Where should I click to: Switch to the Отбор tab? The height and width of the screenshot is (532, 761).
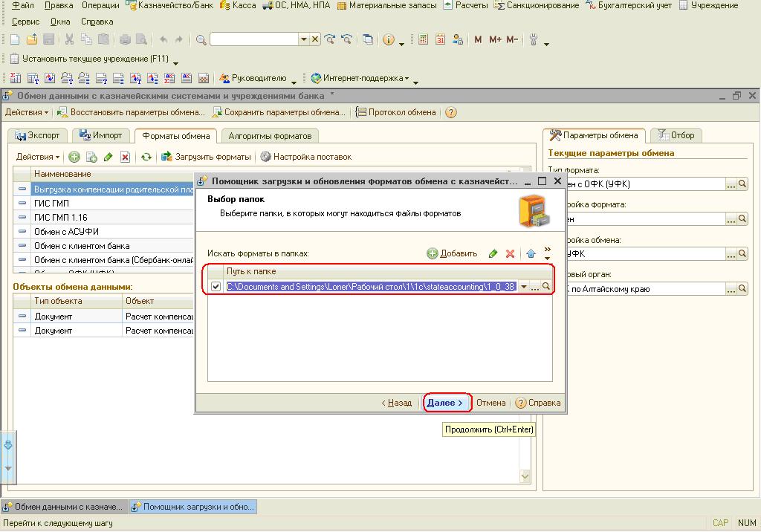[676, 135]
